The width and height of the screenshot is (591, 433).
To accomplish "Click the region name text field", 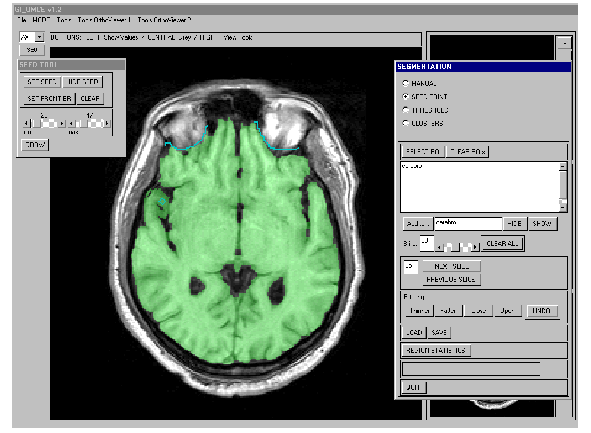I will (x=468, y=223).
